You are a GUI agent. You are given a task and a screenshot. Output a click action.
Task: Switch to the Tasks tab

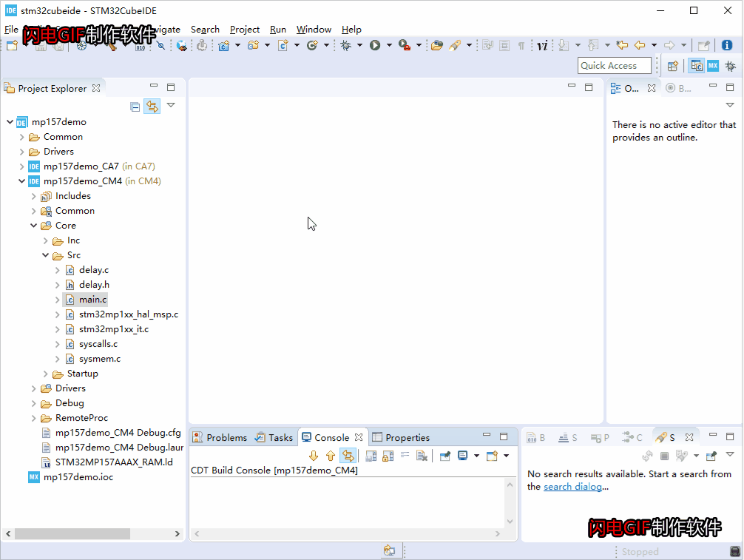point(274,437)
